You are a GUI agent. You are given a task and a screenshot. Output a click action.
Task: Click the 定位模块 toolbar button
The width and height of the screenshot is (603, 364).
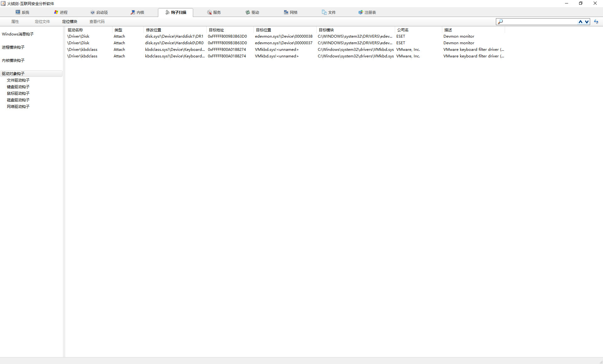click(x=69, y=22)
